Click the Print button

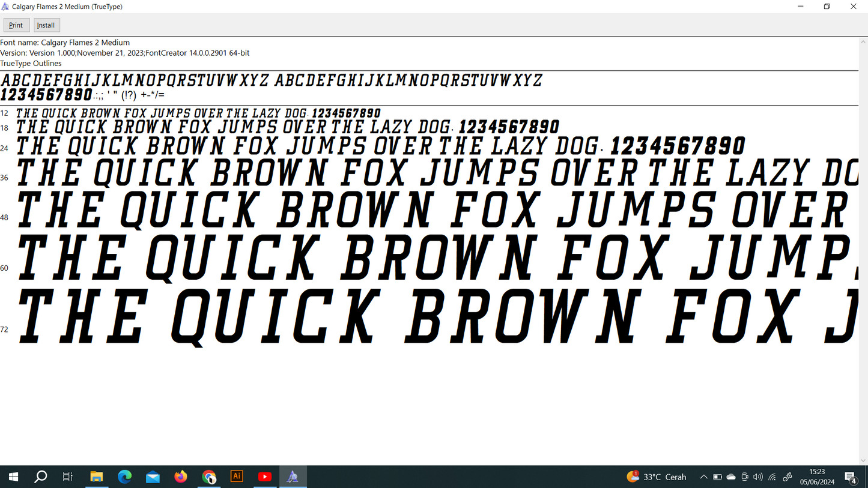tap(16, 25)
